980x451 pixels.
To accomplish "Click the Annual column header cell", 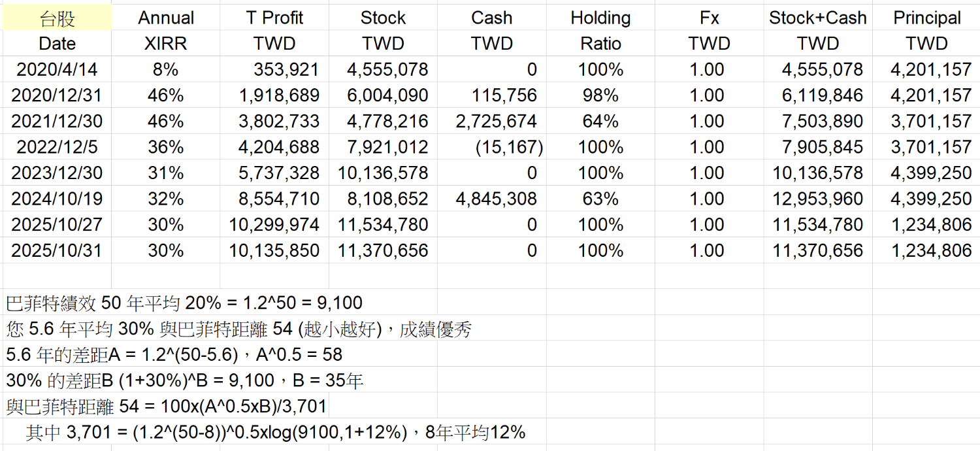I will (166, 18).
